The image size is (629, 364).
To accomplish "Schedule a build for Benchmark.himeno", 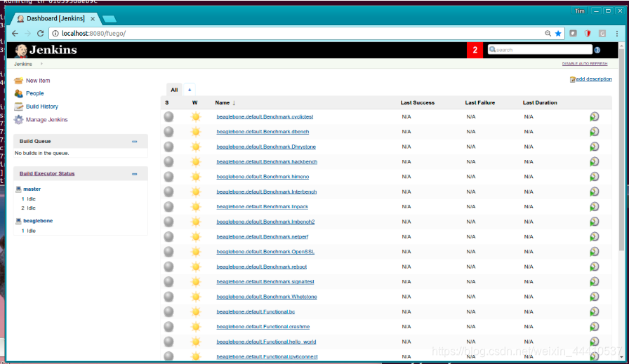I will (x=594, y=176).
